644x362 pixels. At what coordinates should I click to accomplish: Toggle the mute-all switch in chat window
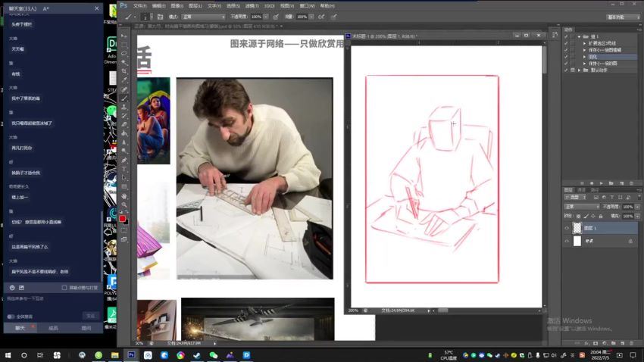pyautogui.click(x=11, y=317)
